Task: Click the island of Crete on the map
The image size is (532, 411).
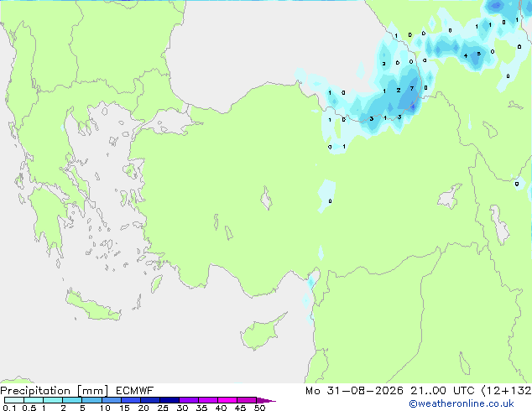Action: coord(93,306)
